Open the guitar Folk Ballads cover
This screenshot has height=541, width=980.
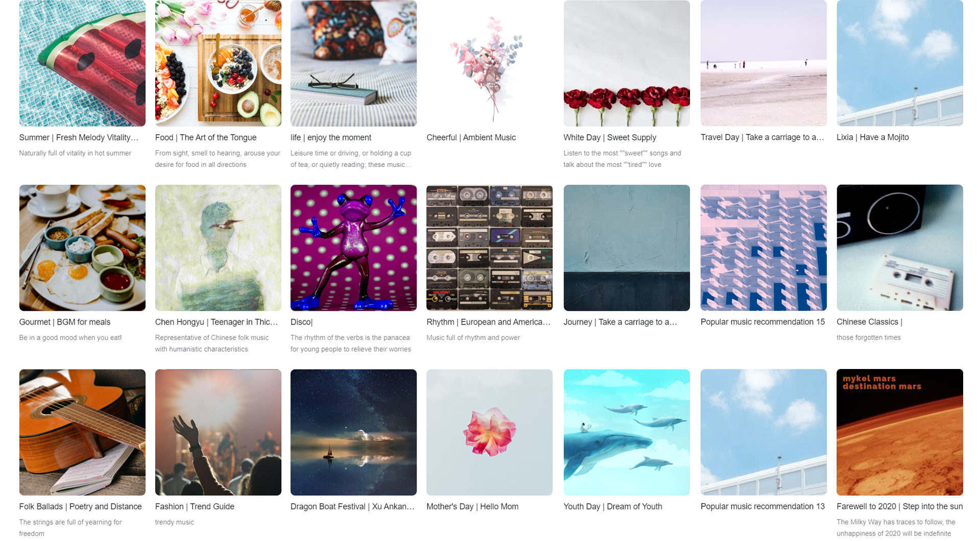82,432
